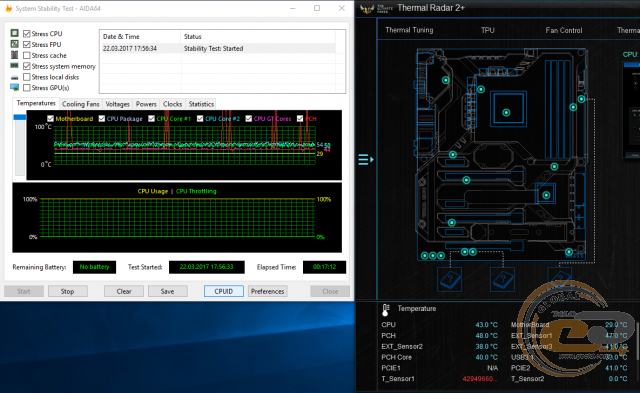The height and width of the screenshot is (393, 640).
Task: Click the No battery status field
Action: (94, 267)
